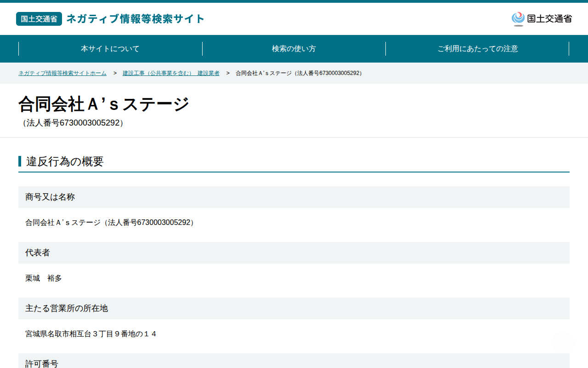Viewport: 588px width, 368px height.
Task: Click the 法人番号6730003005292 line under the heading
Action: click(x=73, y=123)
